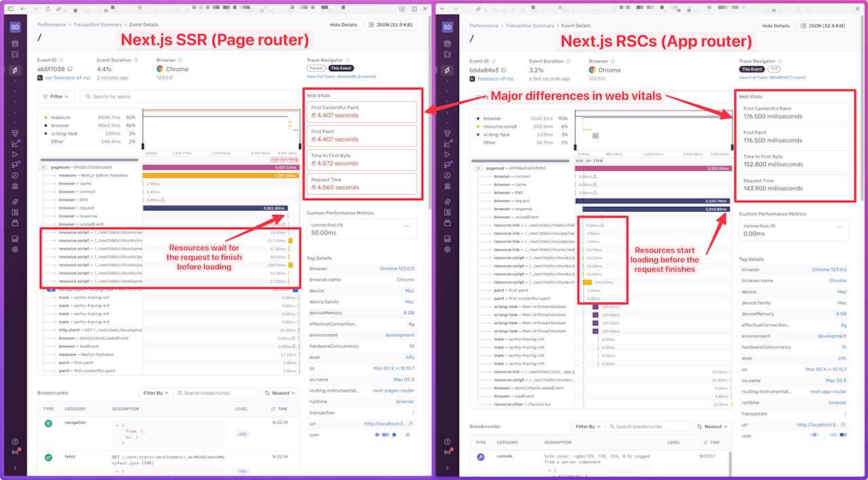
Task: Click Search breadcrumbs field in right window
Action: (x=648, y=426)
